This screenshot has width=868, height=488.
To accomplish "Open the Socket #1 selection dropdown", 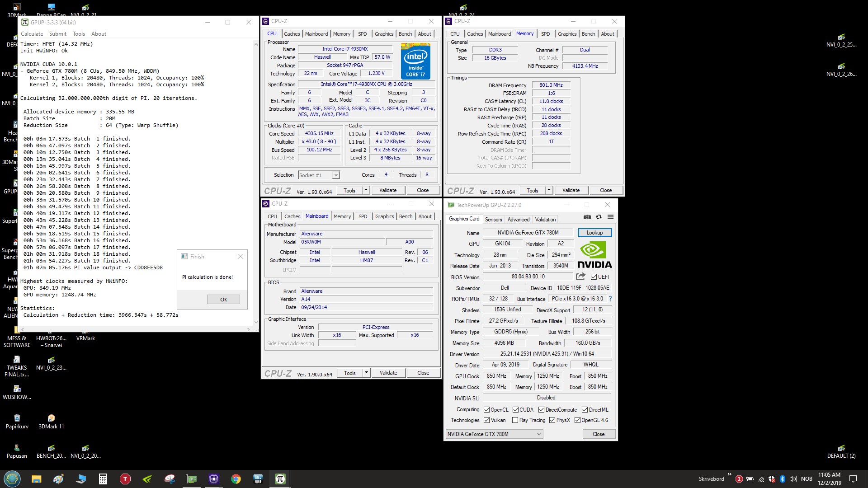I will tap(319, 175).
